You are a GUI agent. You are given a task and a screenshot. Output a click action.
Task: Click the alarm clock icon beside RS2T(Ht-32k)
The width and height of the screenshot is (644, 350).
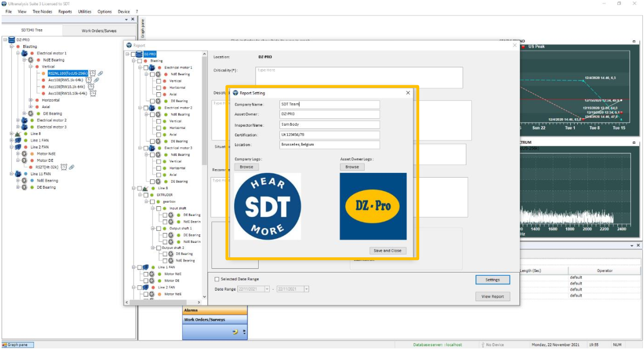tap(64, 167)
